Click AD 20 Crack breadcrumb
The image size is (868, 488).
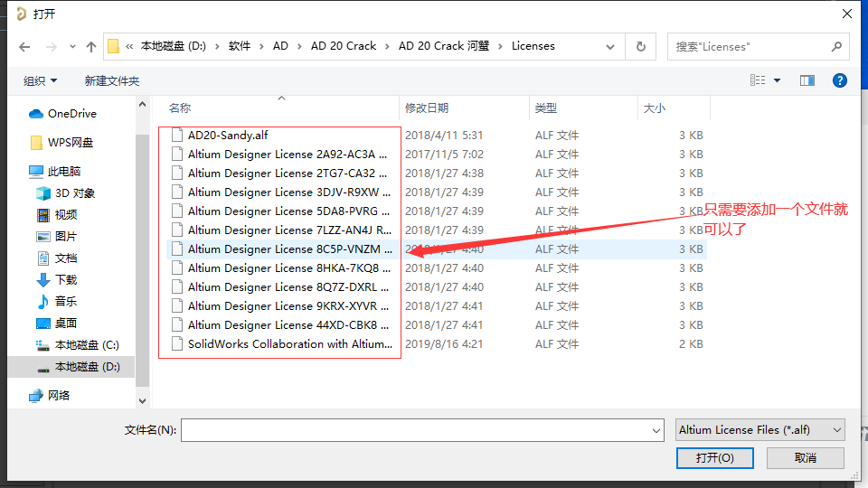[344, 46]
